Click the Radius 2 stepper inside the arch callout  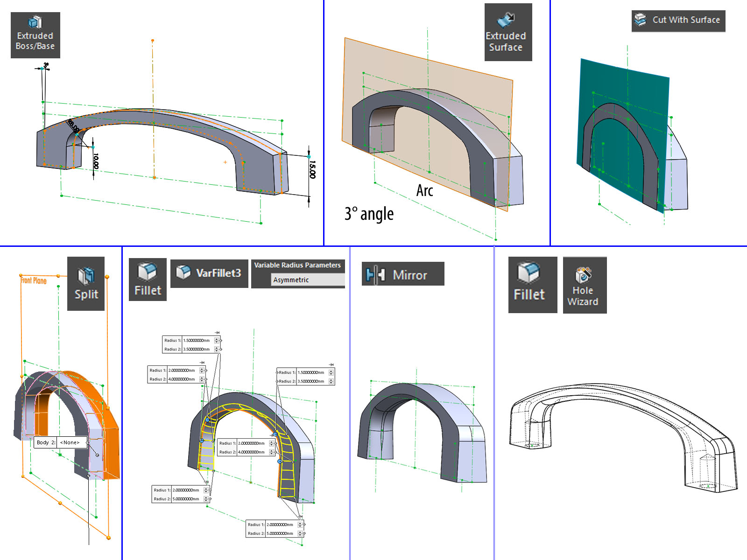[x=271, y=452]
